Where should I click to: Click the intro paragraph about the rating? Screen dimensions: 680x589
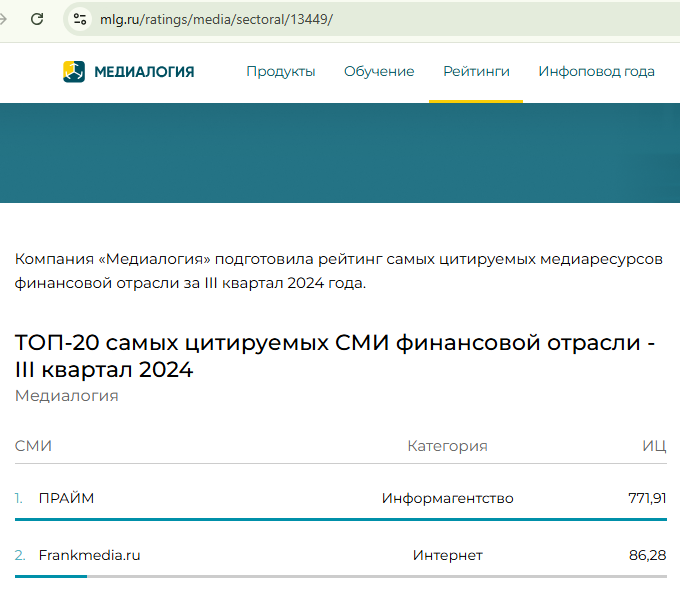339,271
